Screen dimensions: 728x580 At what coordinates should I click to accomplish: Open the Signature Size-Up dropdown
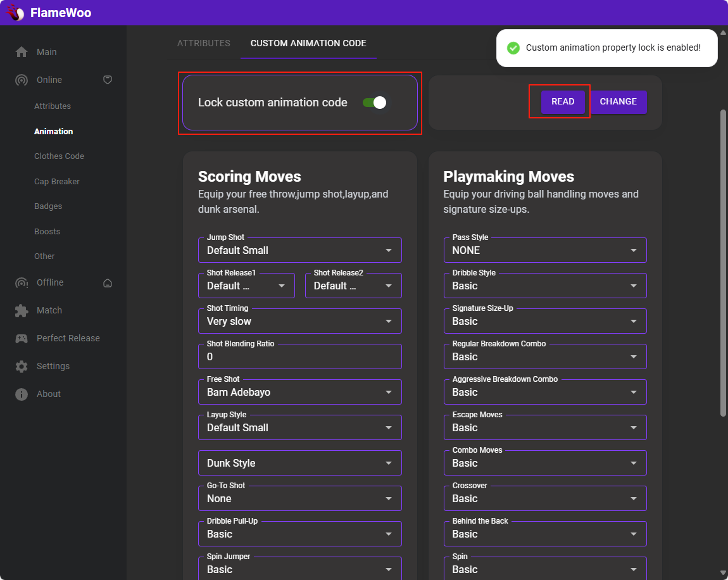click(x=545, y=322)
